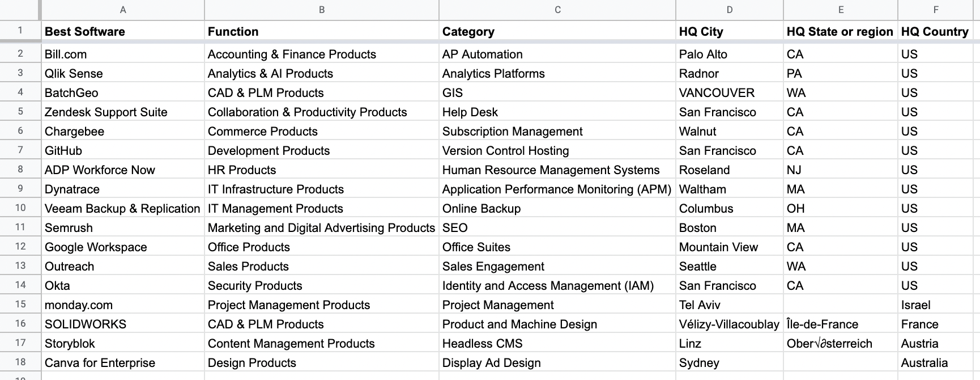Select row 18 header number
The height and width of the screenshot is (380, 980).
(x=20, y=362)
